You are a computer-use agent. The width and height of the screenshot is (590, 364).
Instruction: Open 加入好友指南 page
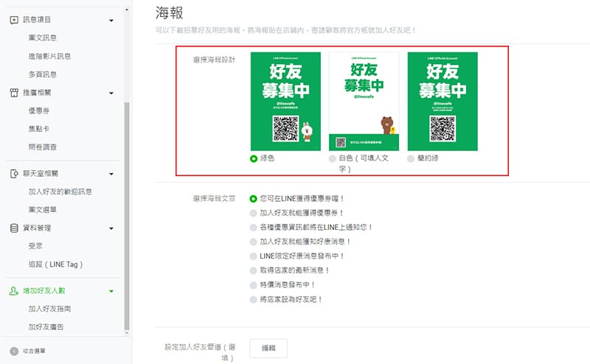point(49,309)
